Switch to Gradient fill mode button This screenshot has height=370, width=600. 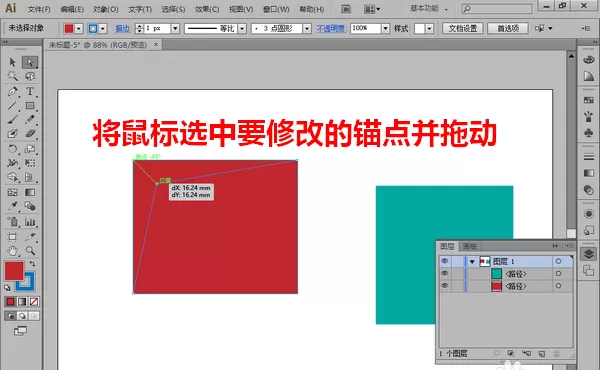pyautogui.click(x=22, y=302)
